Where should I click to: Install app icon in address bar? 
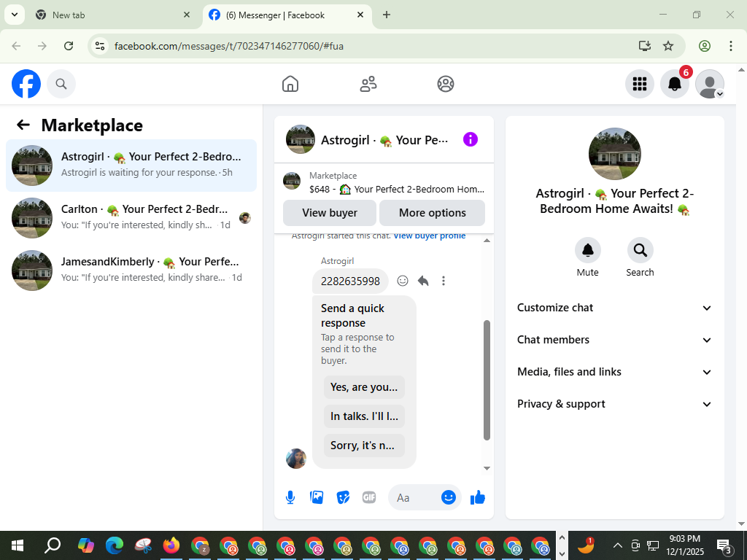tap(645, 46)
